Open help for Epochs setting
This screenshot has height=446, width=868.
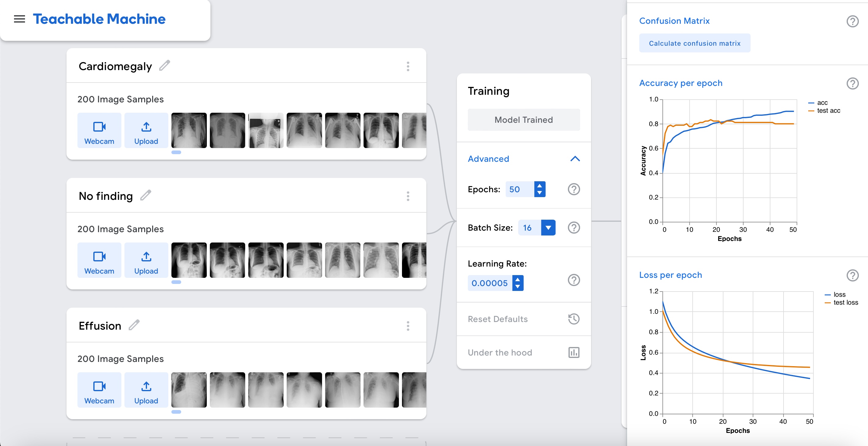(x=573, y=189)
